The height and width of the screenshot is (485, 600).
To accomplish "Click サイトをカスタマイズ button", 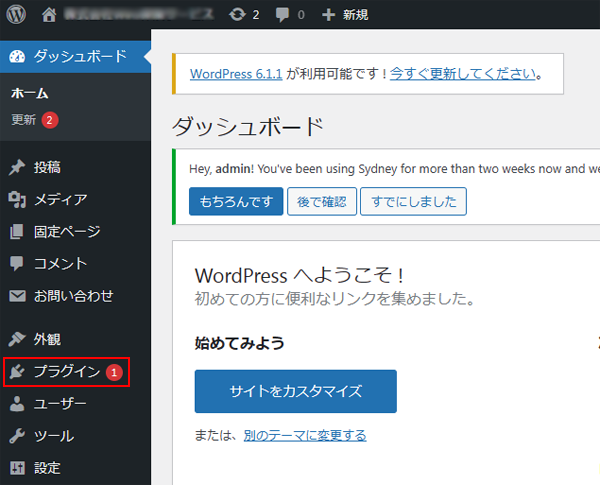I will pyautogui.click(x=295, y=391).
